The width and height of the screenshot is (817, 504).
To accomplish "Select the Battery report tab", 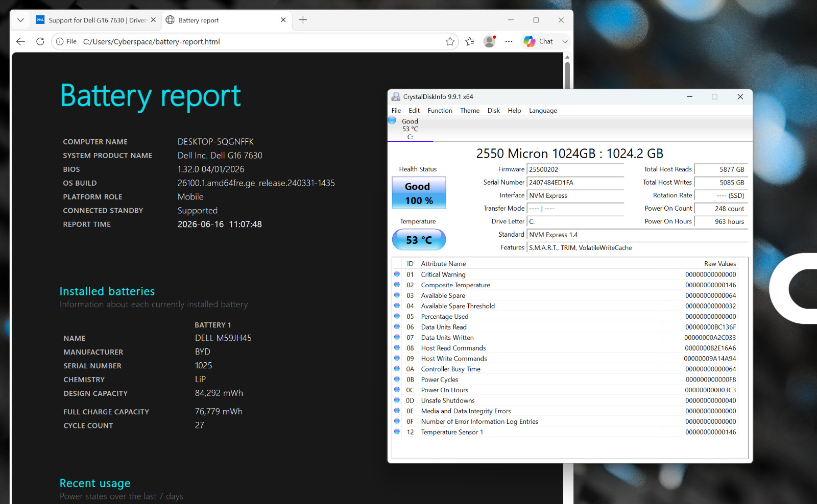I will tap(222, 20).
